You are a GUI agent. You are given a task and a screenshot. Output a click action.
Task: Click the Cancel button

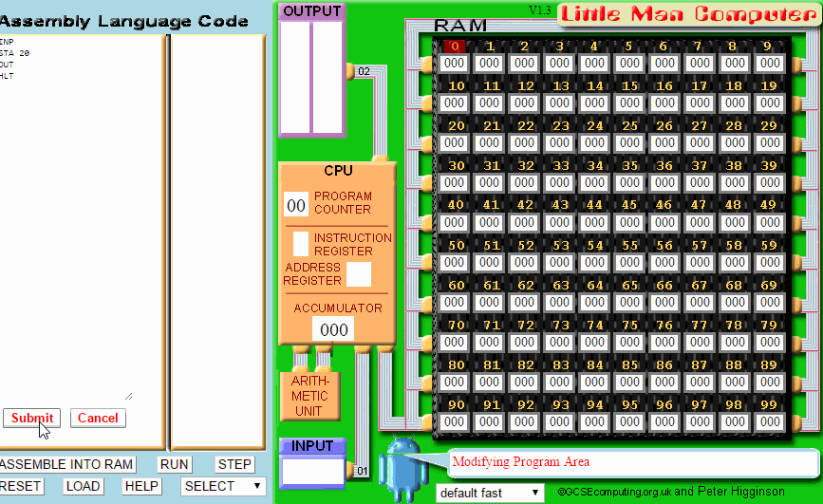point(98,418)
